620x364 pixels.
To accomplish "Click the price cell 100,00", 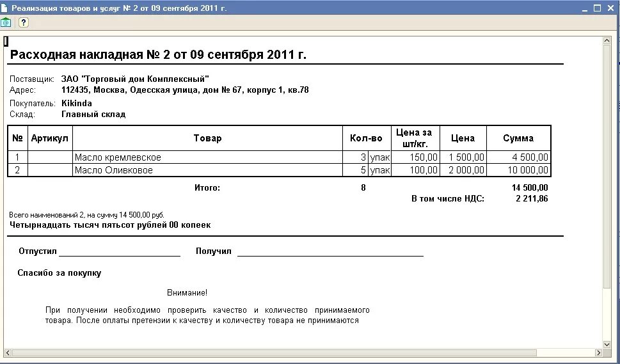I will coord(415,170).
